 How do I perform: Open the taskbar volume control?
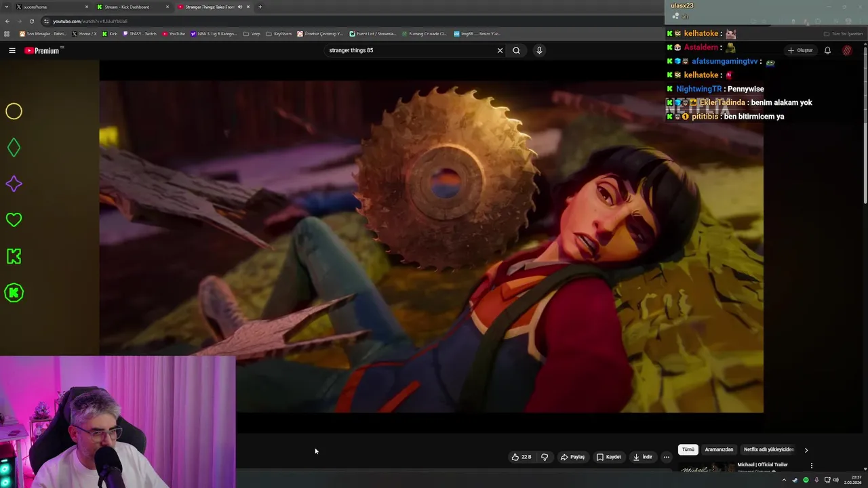pos(835,480)
